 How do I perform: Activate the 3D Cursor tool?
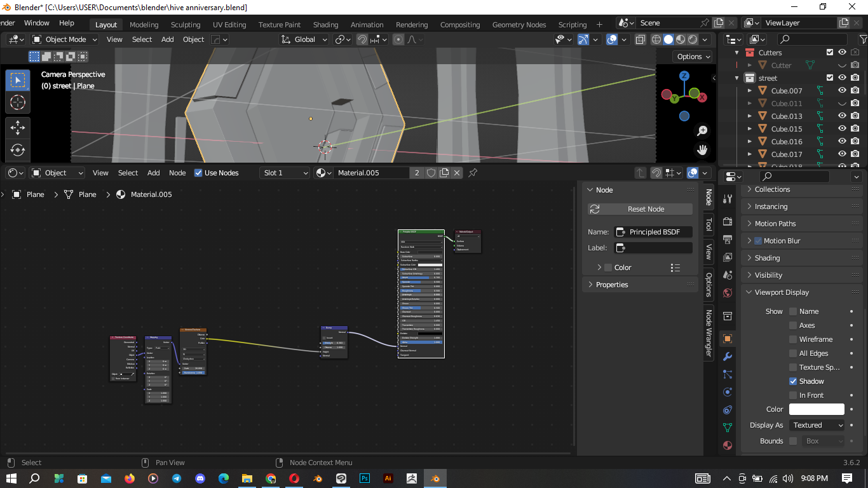[x=18, y=102]
